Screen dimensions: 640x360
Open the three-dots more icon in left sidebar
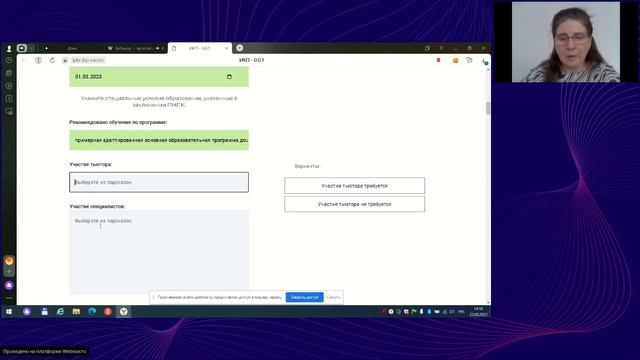pos(9,298)
